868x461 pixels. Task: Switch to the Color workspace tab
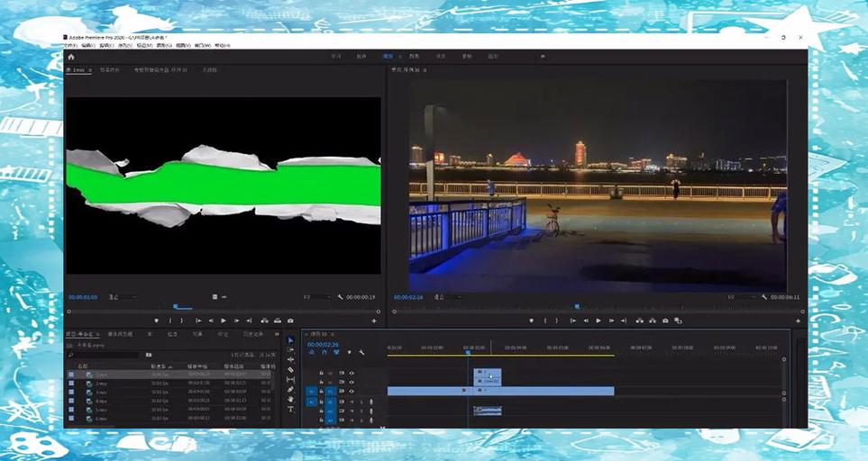pos(414,57)
